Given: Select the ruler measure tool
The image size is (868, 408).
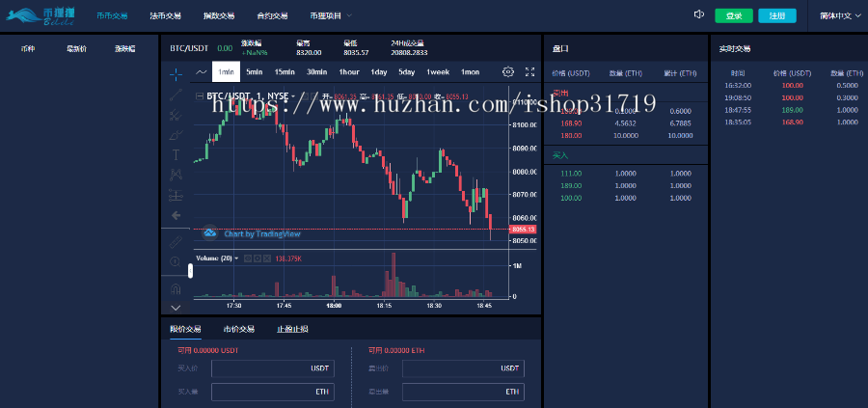Looking at the screenshot, I should 176,242.
